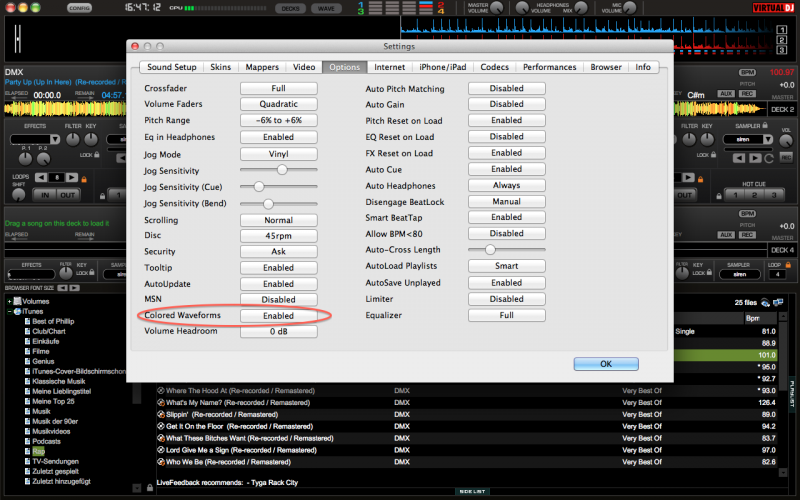
Task: Click the Headphones Volume knob
Action: [522, 8]
